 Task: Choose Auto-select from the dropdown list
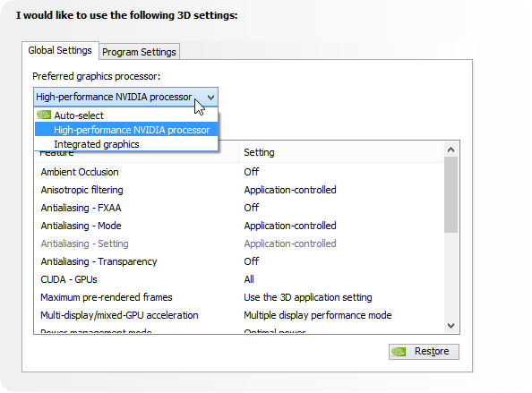tap(126, 115)
